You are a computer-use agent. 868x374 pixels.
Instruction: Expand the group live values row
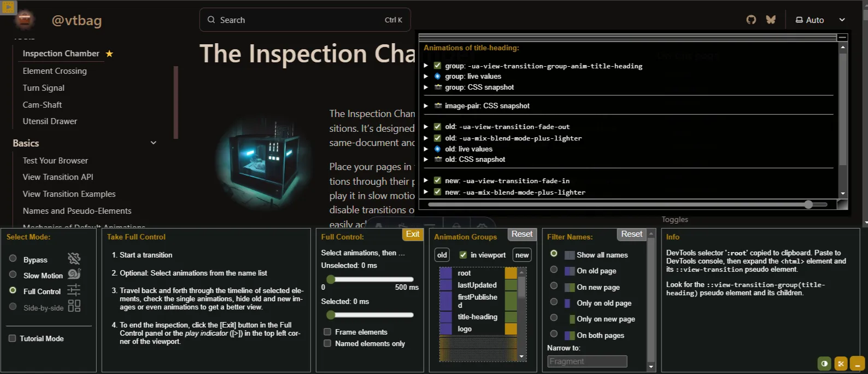(x=426, y=76)
